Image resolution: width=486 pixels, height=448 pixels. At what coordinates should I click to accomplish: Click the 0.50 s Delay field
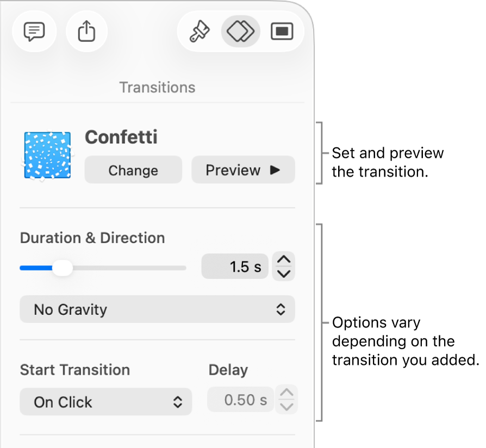click(x=240, y=399)
